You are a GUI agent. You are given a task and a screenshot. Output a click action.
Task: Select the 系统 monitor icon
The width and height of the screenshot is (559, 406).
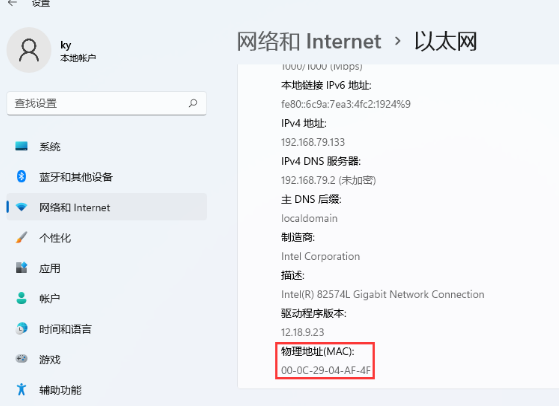point(21,146)
